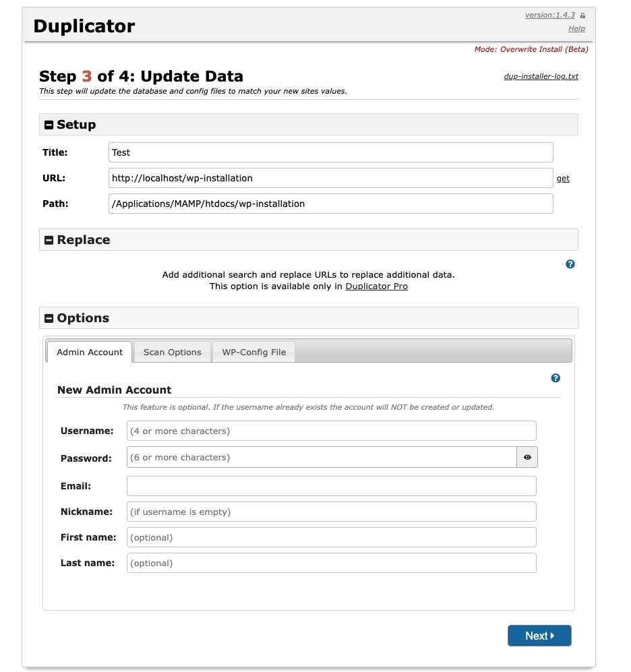Open the WP-Config File tab
The image size is (631, 672).
tap(253, 352)
